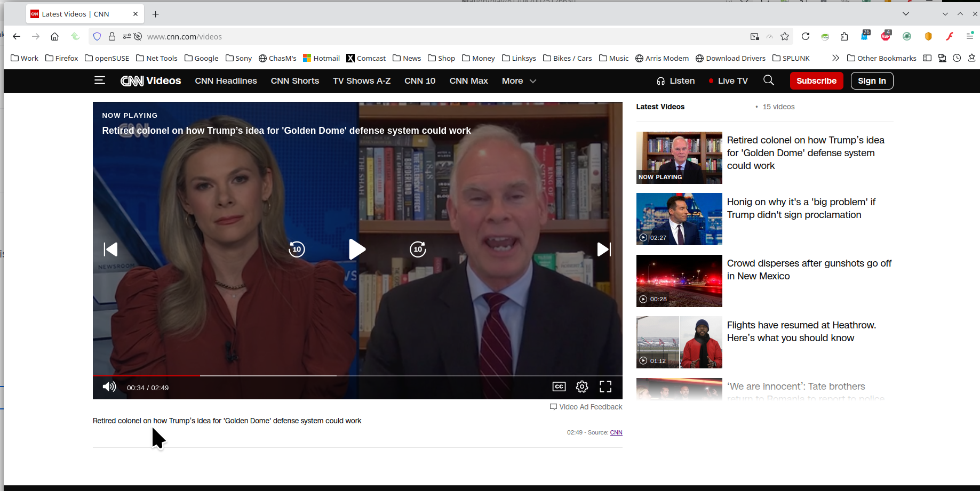This screenshot has width=980, height=491.
Task: Close the Latest Videos CNN tab
Action: (136, 14)
